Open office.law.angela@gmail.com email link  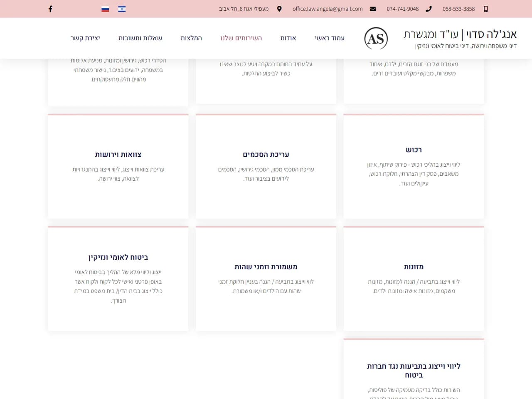tap(328, 9)
